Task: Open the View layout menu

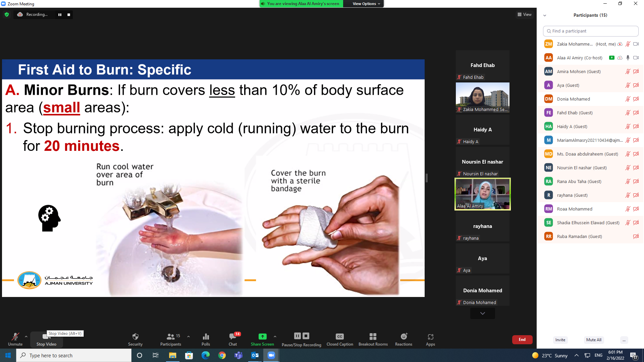Action: tap(525, 14)
